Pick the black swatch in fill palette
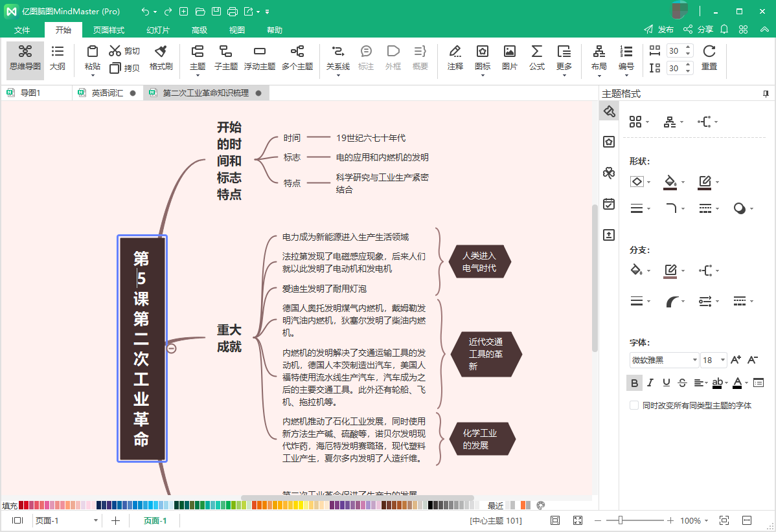The height and width of the screenshot is (532, 776). coord(431,505)
